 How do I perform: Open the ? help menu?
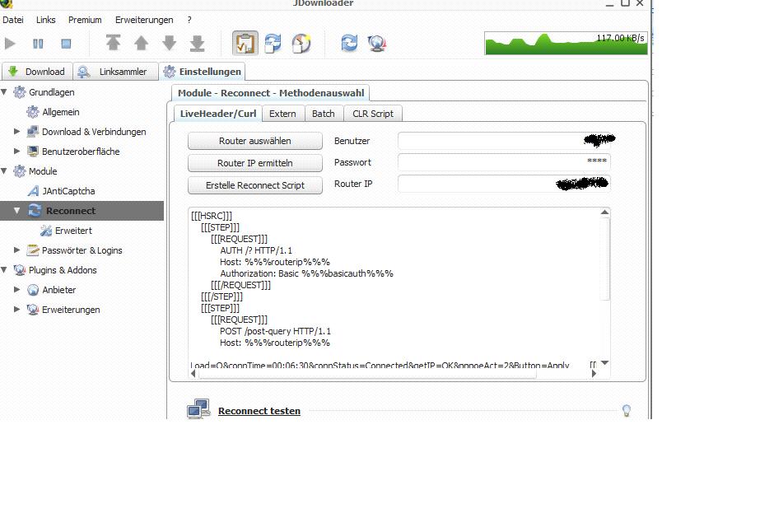(189, 20)
